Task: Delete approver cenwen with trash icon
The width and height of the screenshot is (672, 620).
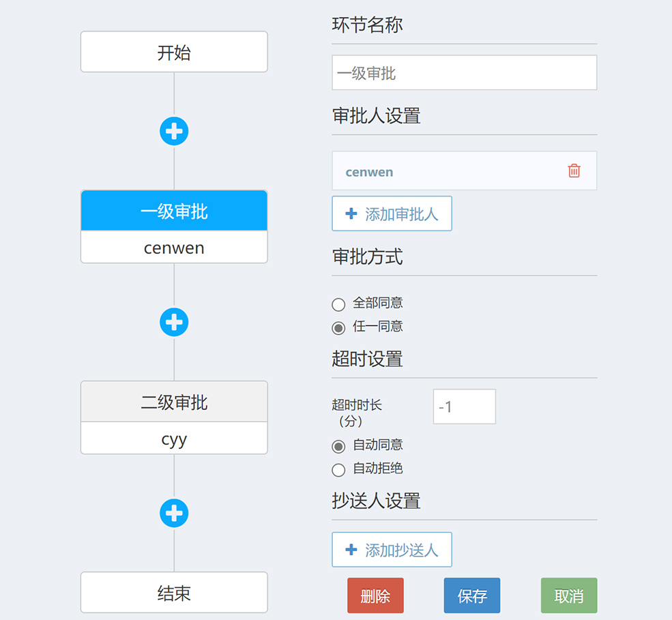Action: (x=574, y=171)
